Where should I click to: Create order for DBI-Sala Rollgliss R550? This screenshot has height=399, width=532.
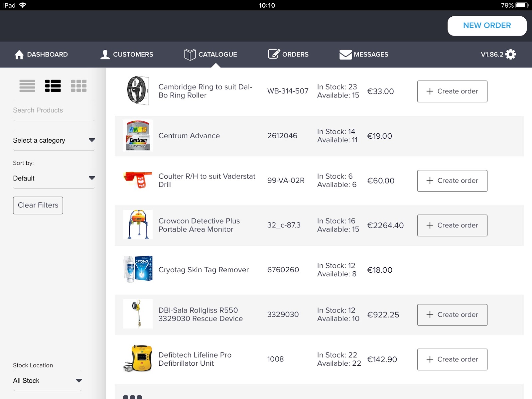point(452,315)
